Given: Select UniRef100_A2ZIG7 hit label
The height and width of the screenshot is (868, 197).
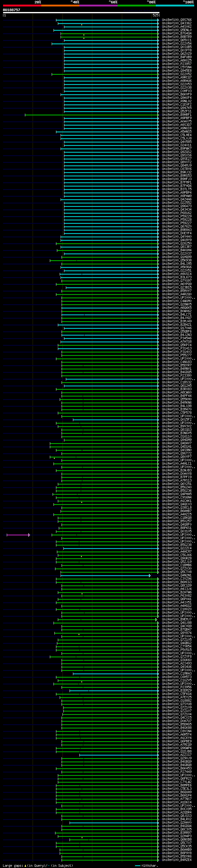Looking at the screenshot, I should point(177,755).
